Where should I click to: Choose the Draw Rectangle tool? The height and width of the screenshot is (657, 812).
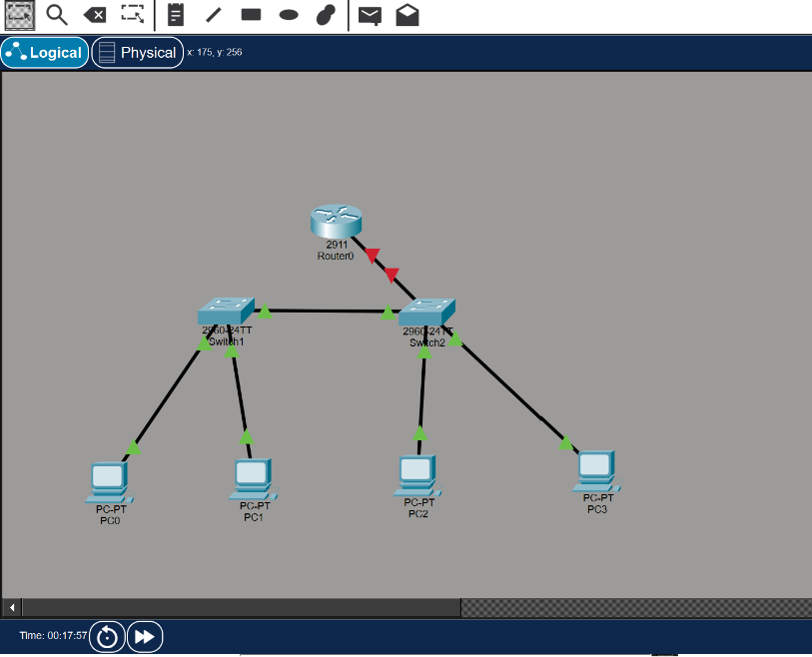pos(251,15)
